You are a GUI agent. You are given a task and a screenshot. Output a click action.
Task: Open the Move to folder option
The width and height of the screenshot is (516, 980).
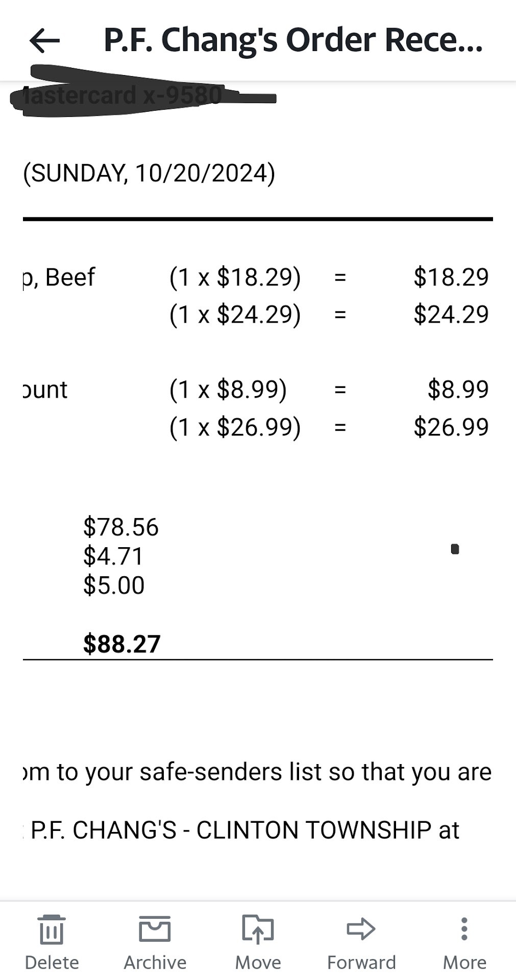pos(258,942)
